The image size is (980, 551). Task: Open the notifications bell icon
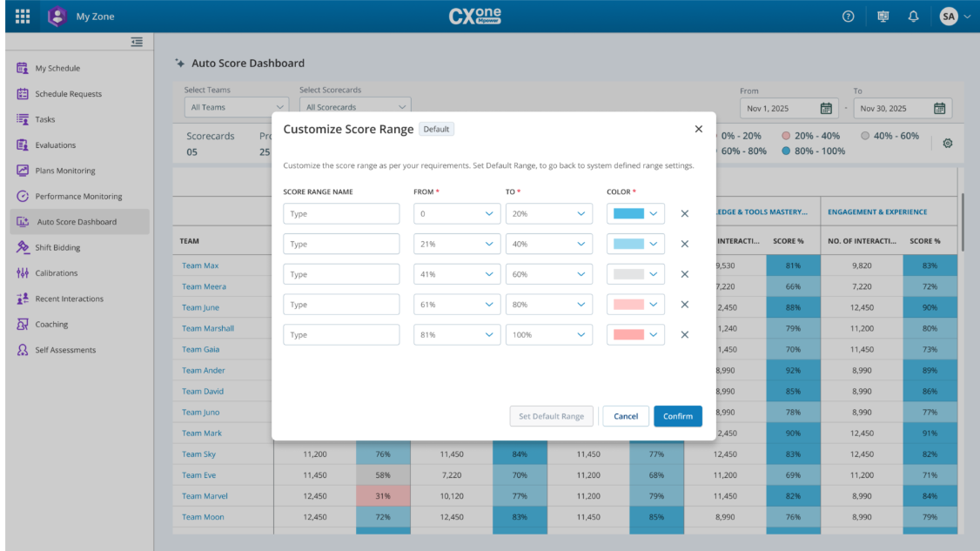coord(913,17)
